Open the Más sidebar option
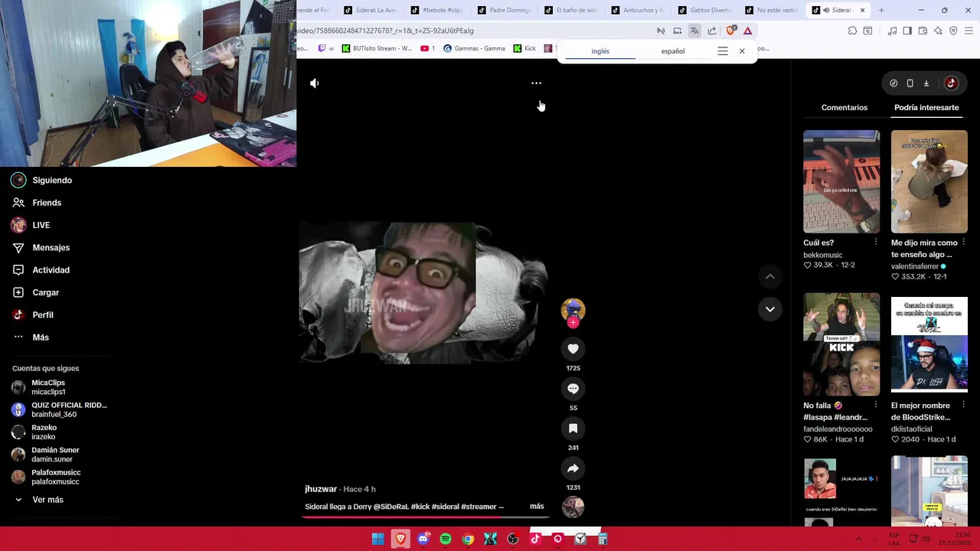 (x=40, y=337)
